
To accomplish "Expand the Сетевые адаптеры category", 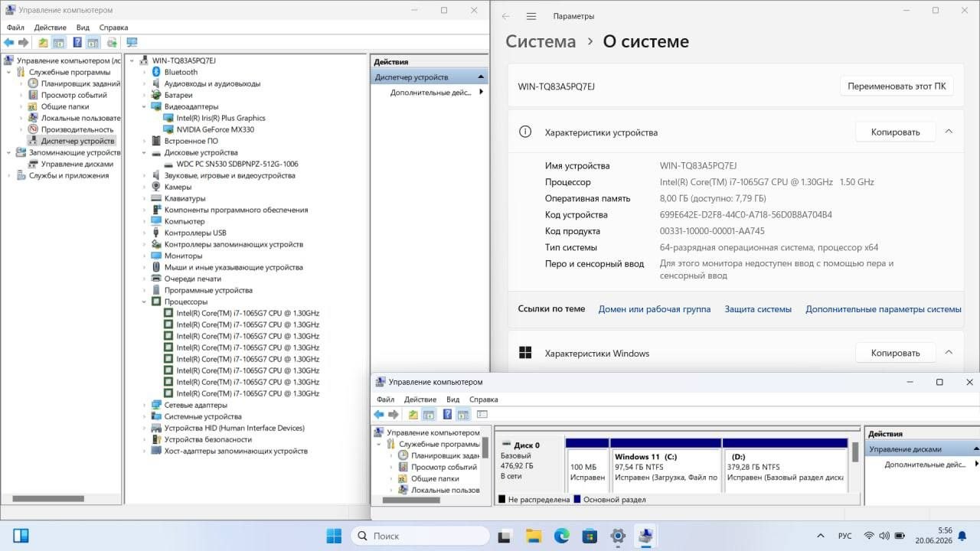I will tap(144, 405).
